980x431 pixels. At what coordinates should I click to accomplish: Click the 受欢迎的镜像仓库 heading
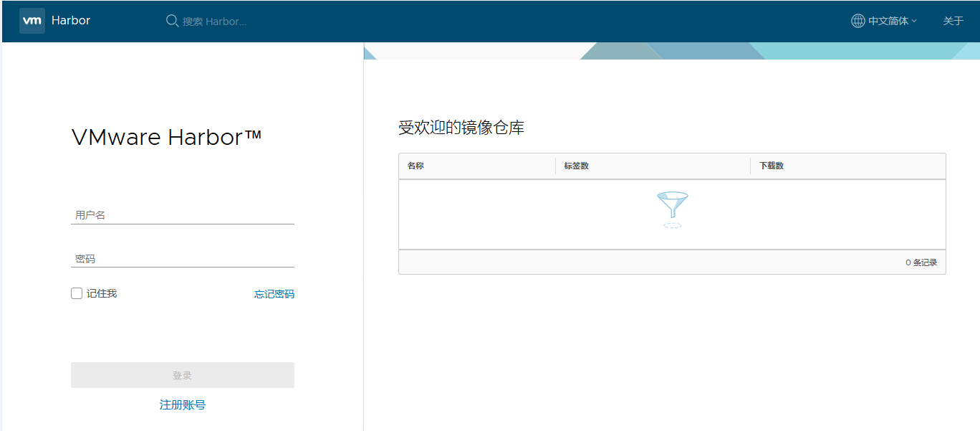coord(461,128)
